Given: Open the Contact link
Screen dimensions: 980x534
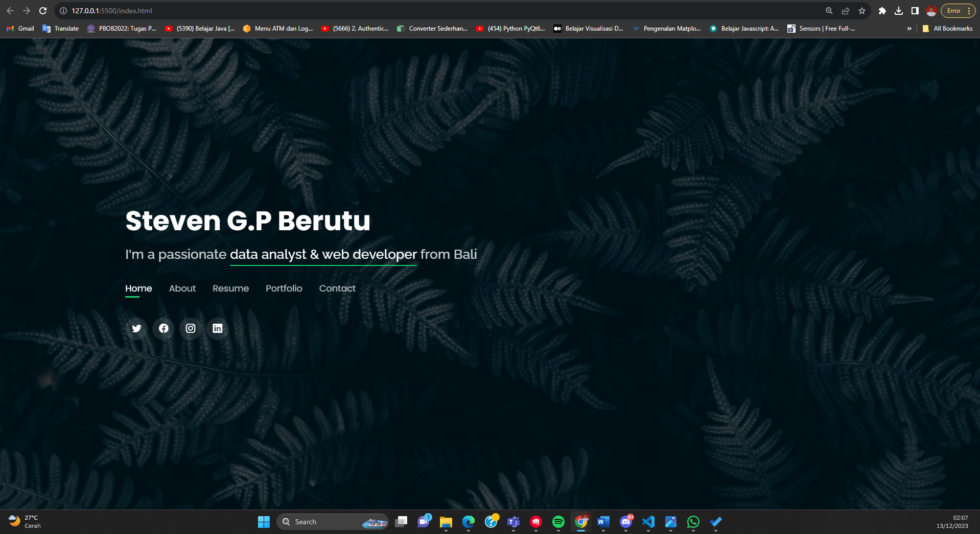Looking at the screenshot, I should 337,288.
